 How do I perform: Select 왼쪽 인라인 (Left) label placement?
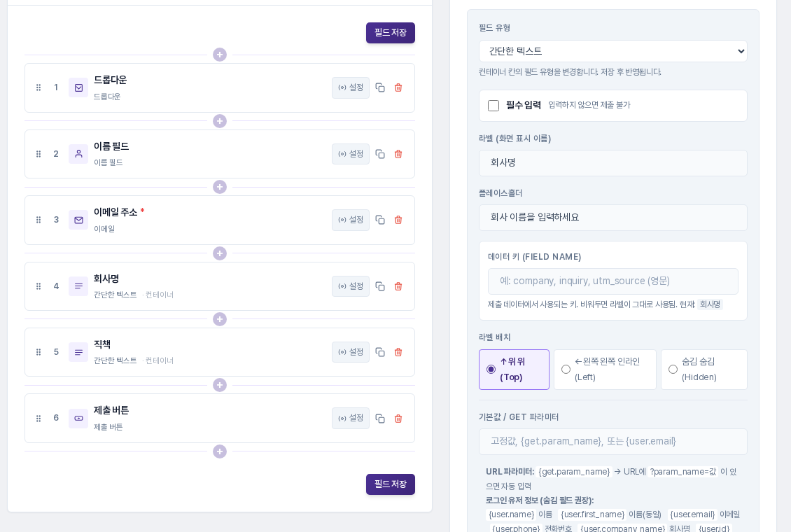pyautogui.click(x=605, y=370)
